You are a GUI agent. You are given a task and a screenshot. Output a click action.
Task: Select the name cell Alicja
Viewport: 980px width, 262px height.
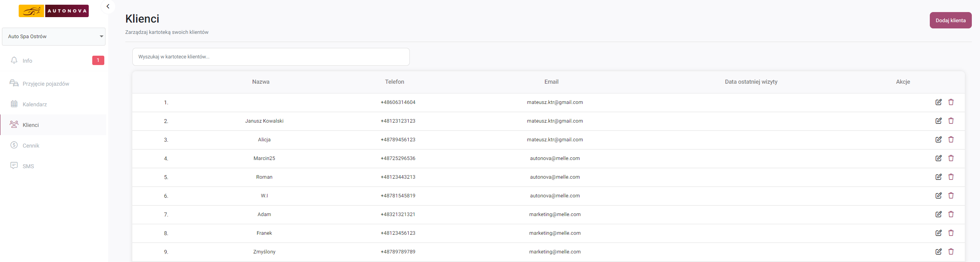(x=264, y=140)
